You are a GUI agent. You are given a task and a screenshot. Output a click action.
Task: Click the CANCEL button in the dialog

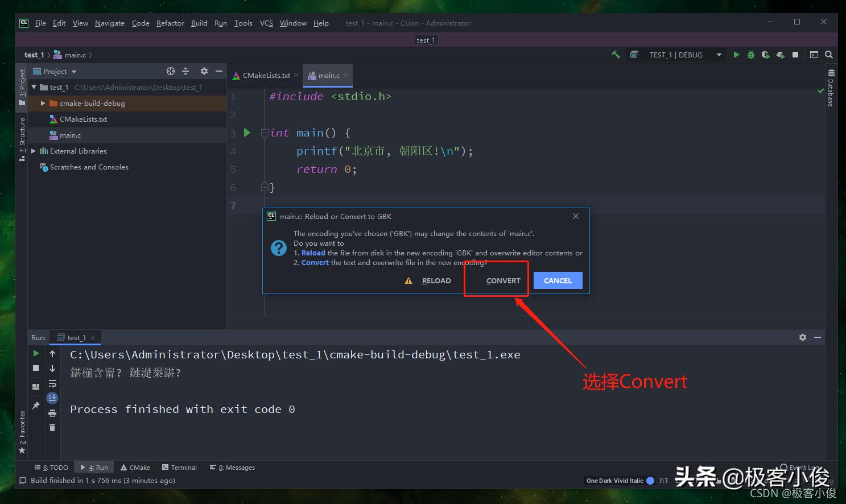point(558,280)
